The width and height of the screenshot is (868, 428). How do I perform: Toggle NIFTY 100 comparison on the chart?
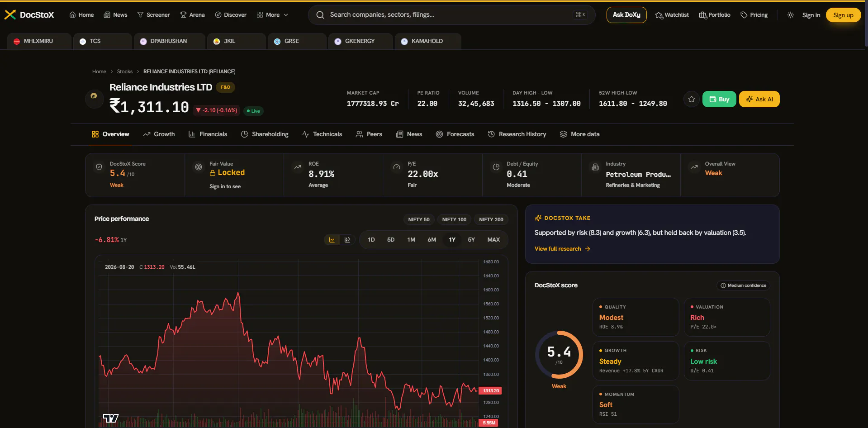pos(454,219)
